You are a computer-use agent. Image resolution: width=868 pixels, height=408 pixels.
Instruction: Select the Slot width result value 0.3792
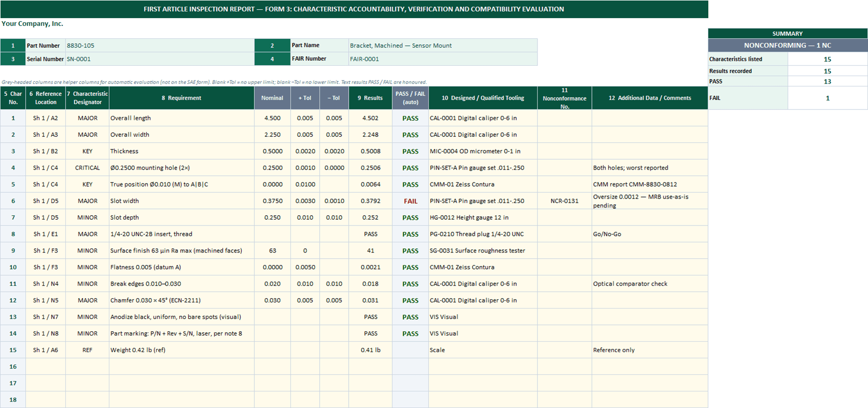tap(370, 201)
